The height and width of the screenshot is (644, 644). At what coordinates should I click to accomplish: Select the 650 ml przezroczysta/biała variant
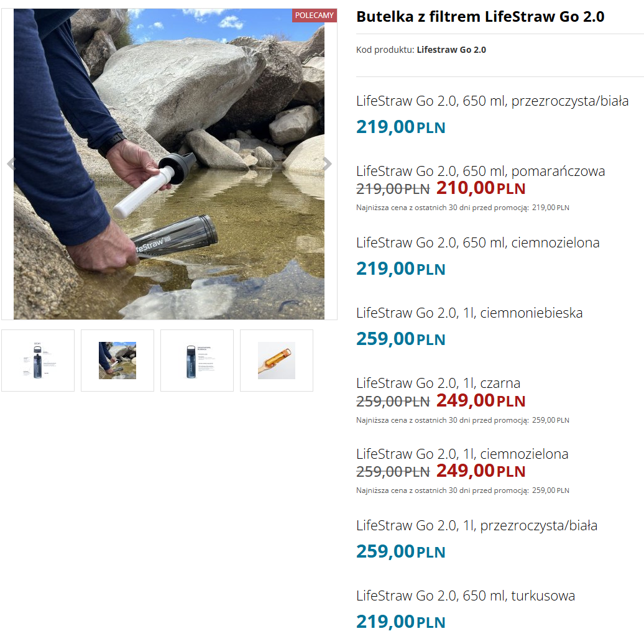pos(492,101)
